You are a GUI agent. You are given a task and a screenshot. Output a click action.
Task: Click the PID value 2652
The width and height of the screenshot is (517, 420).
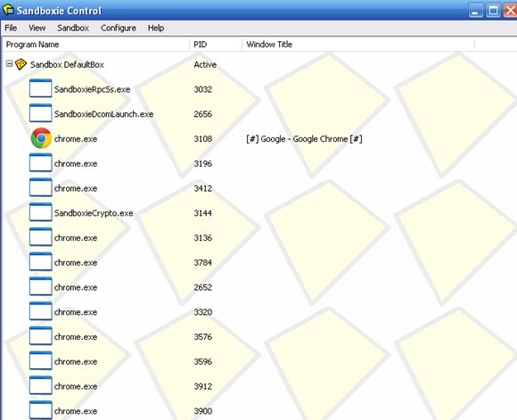coord(202,287)
